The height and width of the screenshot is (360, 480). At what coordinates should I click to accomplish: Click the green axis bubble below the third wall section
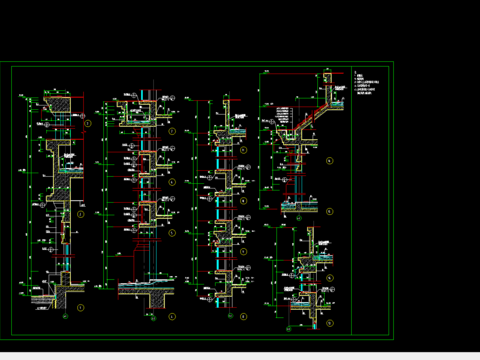tap(230, 316)
